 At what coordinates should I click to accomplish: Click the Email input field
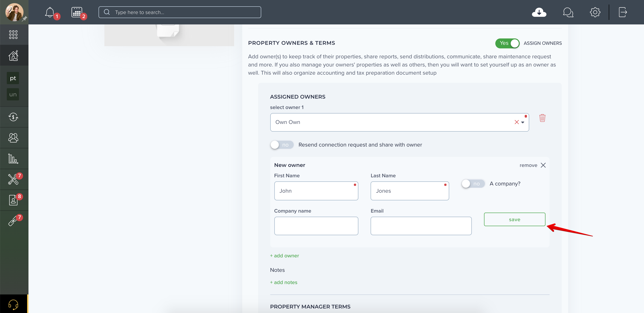coord(421,226)
